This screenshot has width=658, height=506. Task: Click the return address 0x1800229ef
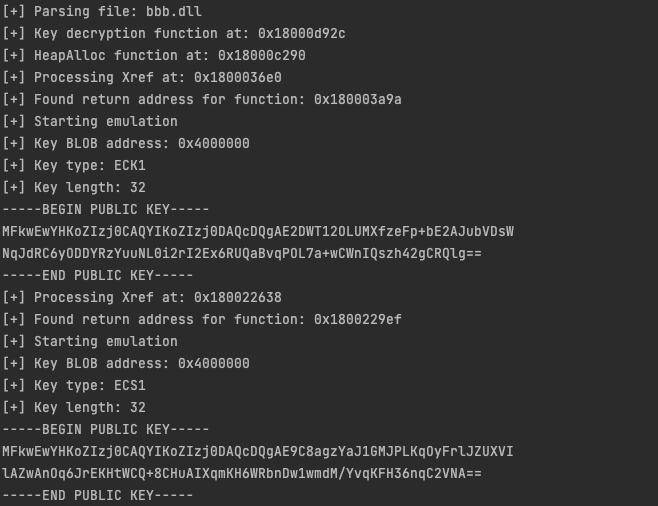[357, 319]
